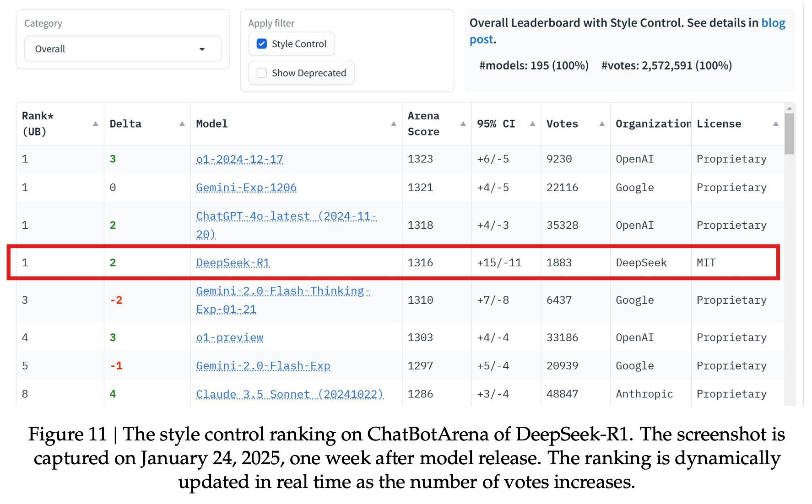Open the DeepSeek-R1 model link
Viewport: 812px width, 504px height.
coord(233,263)
